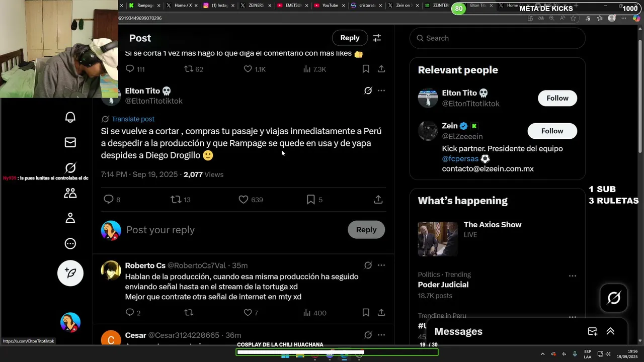644x362 pixels.
Task: Bookmark the Roberto Cs reply
Action: click(366, 313)
